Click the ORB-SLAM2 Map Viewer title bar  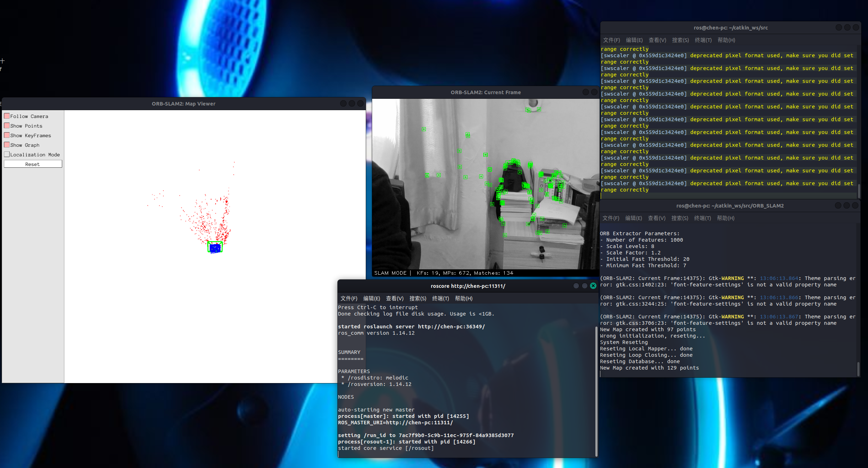tap(183, 104)
